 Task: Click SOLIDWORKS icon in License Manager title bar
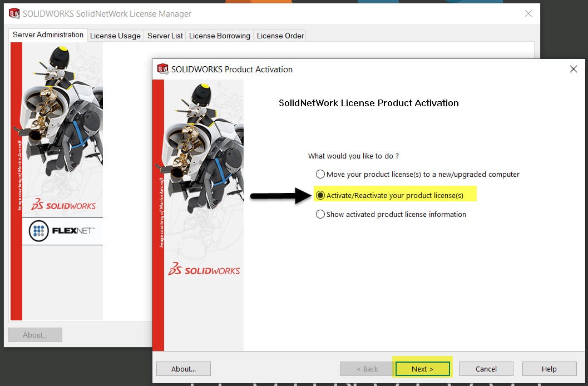[14, 13]
